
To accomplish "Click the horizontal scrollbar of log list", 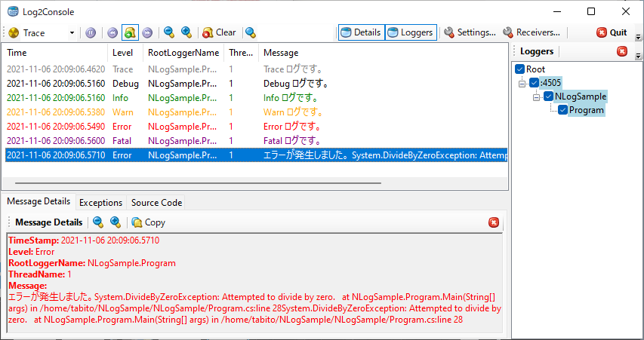I will point(198,183).
